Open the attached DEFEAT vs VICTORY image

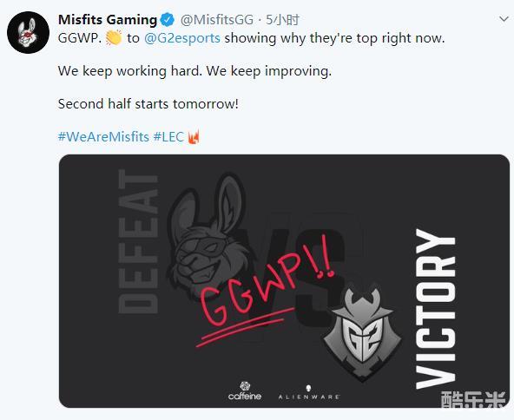pyautogui.click(x=284, y=281)
